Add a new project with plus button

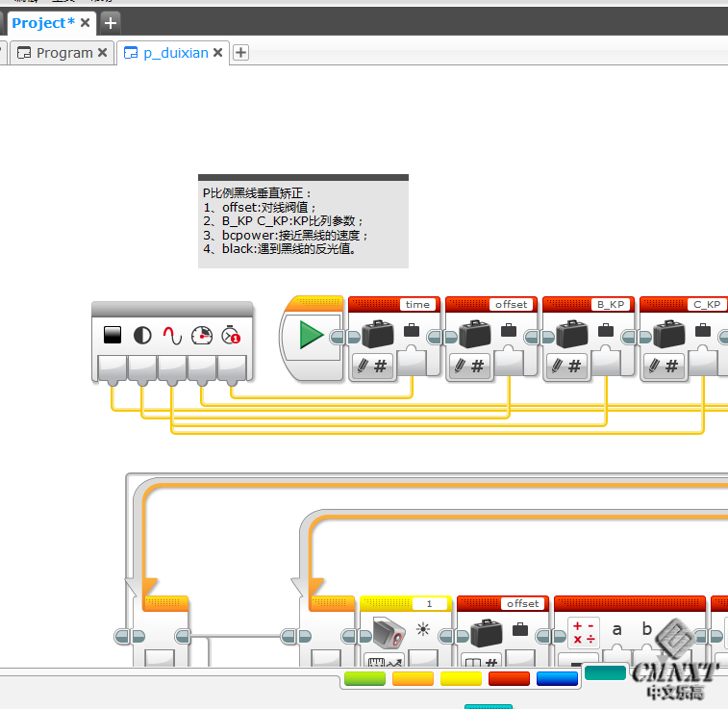[111, 22]
